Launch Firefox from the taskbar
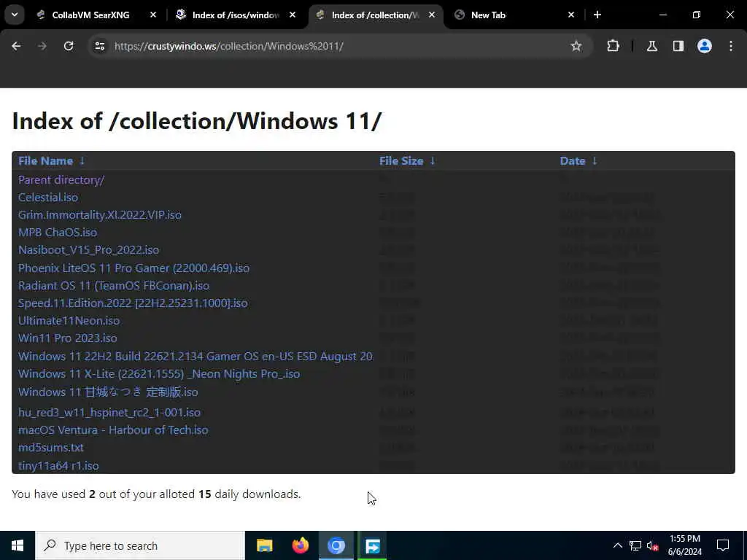The image size is (747, 560). coord(300,545)
